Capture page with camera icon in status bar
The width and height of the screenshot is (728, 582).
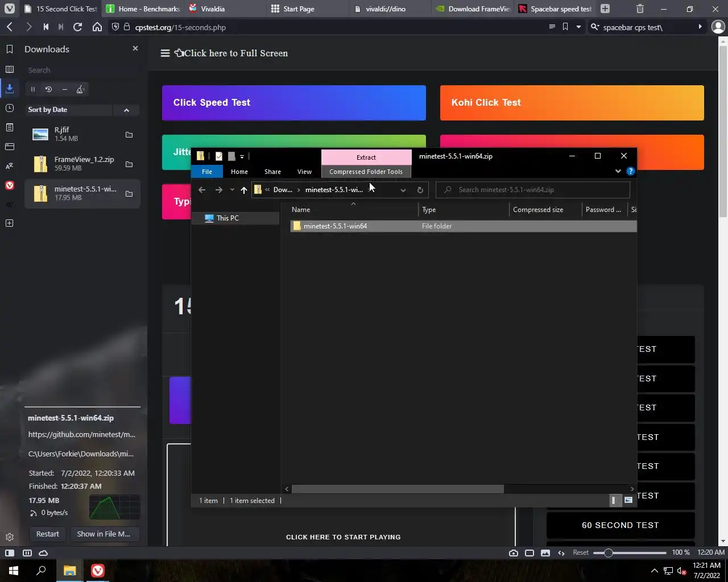pos(514,552)
